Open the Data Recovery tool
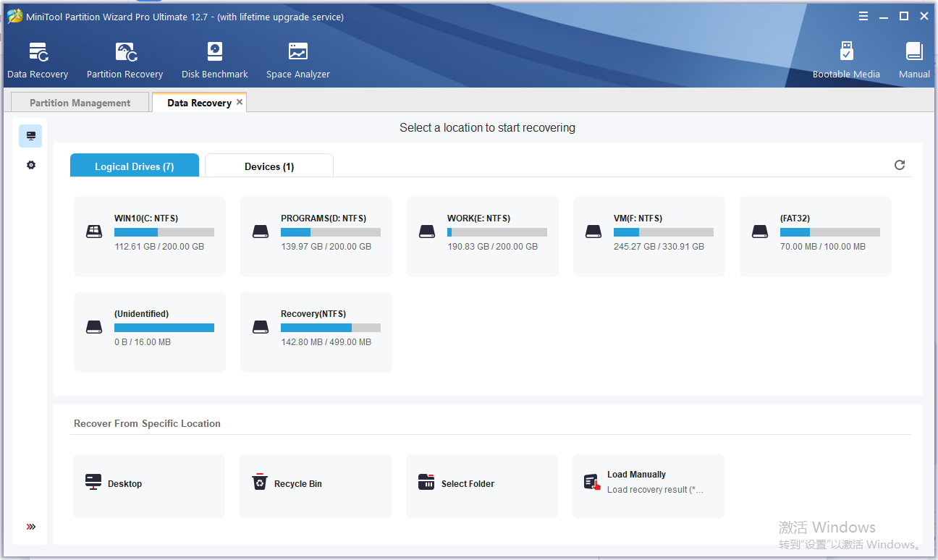The width and height of the screenshot is (938, 560). point(37,59)
